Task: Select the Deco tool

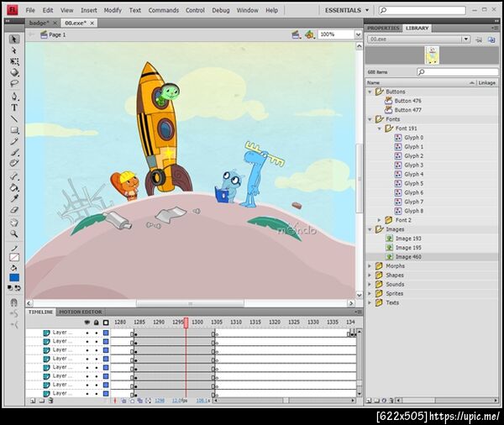Action: click(13, 163)
